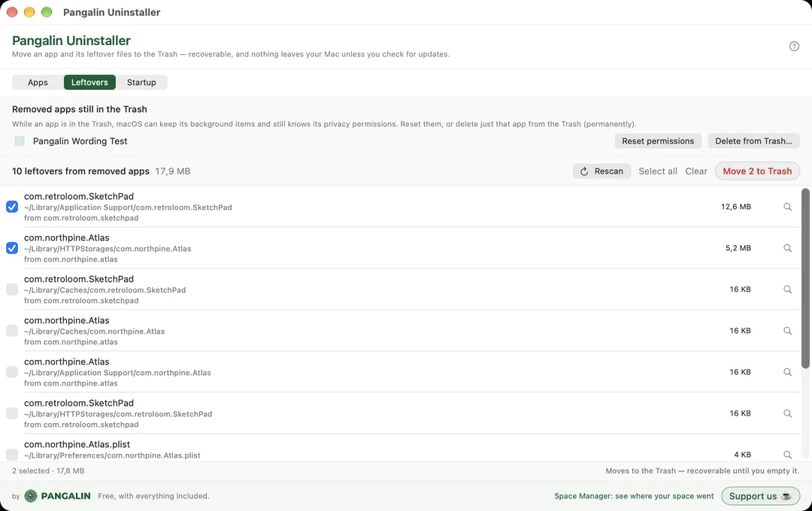Click the 10 leftovers from removed apps heading
The image size is (812, 511).
tap(80, 171)
